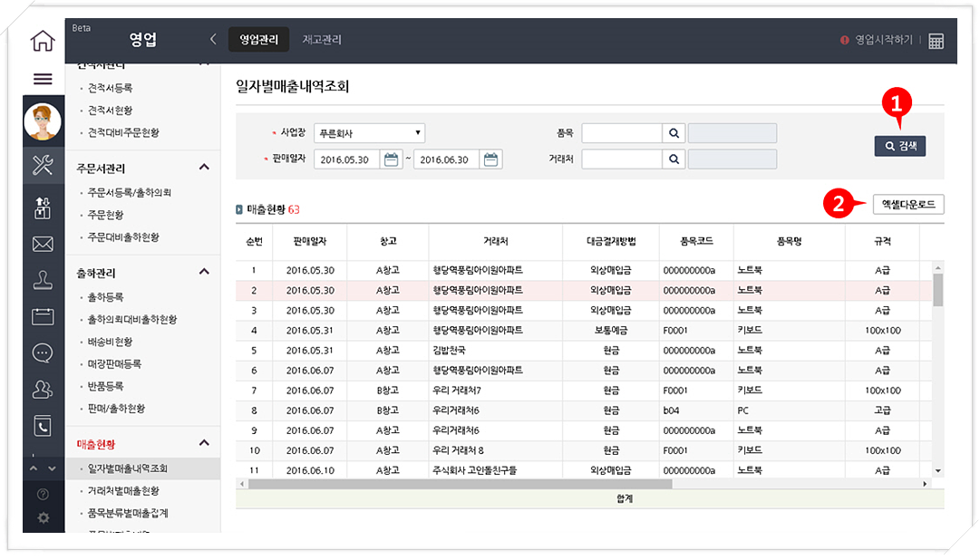Viewport: 980px width, 560px height.
Task: Click the 거래처 column header
Action: pos(496,241)
